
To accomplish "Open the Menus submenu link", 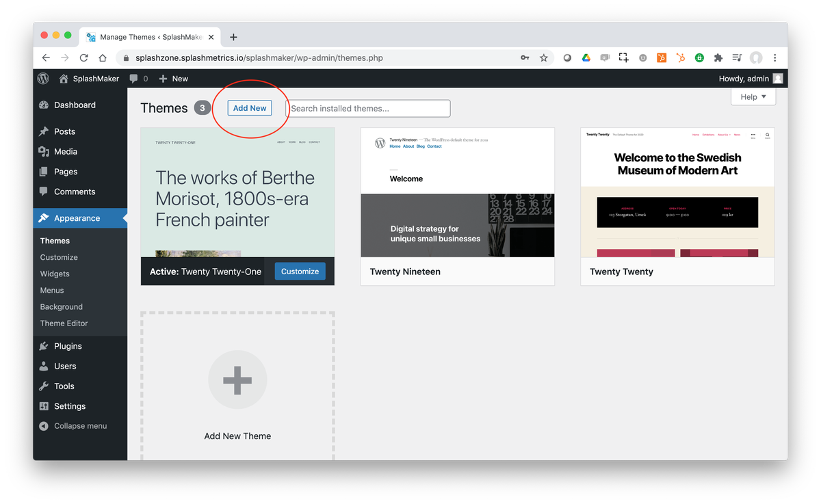I will click(52, 290).
